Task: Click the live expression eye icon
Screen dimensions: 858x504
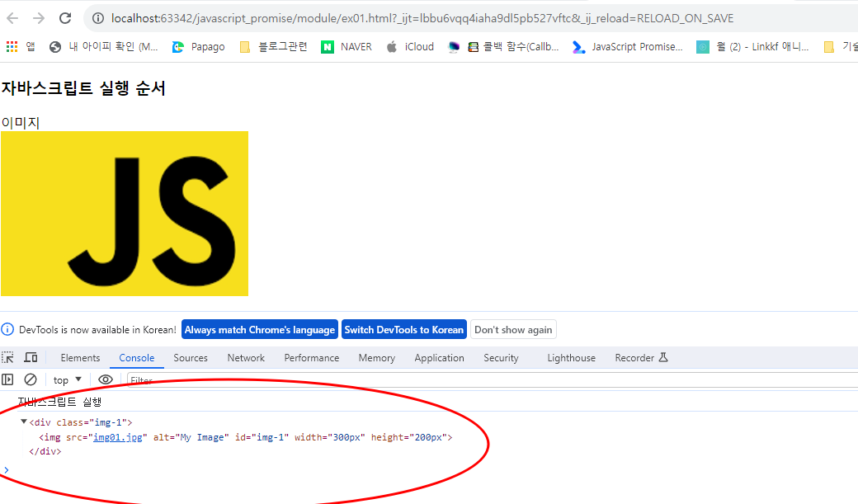Action: click(106, 379)
